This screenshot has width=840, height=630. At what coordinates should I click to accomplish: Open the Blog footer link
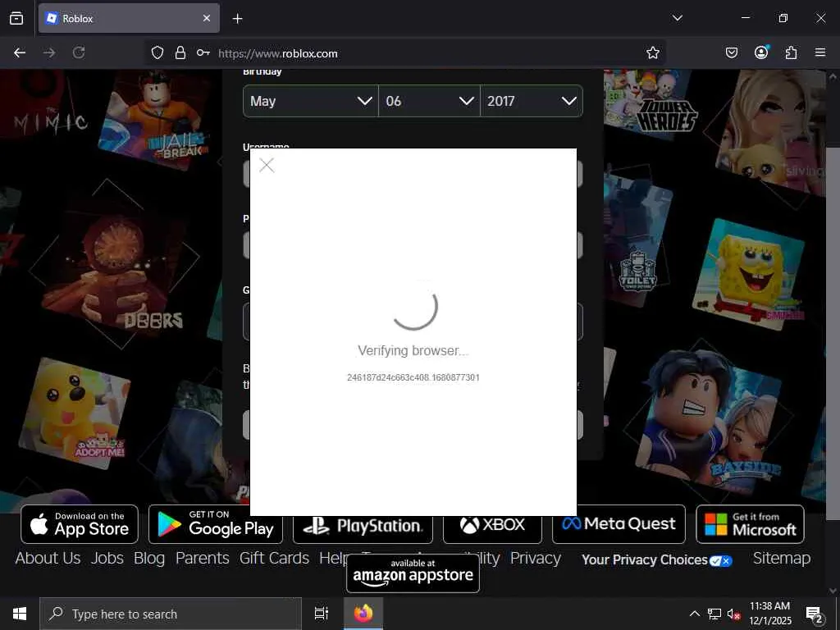pyautogui.click(x=149, y=558)
